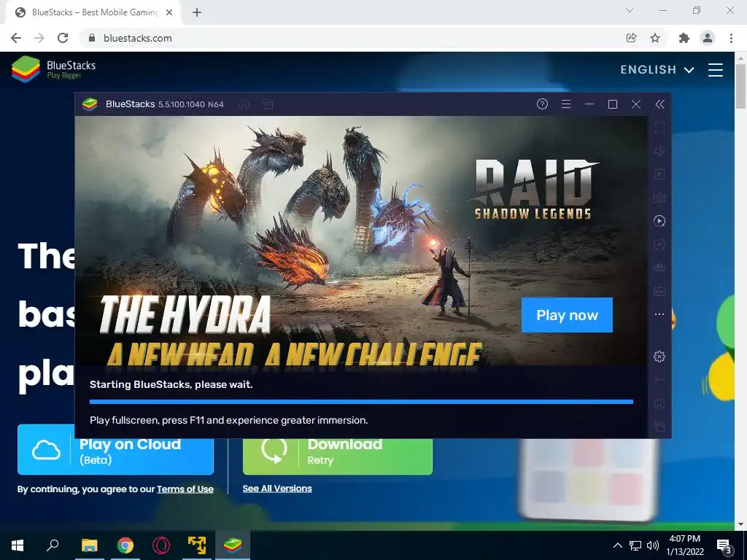The image size is (747, 560).
Task: Open Windows taskbar search magnifier
Action: click(53, 545)
